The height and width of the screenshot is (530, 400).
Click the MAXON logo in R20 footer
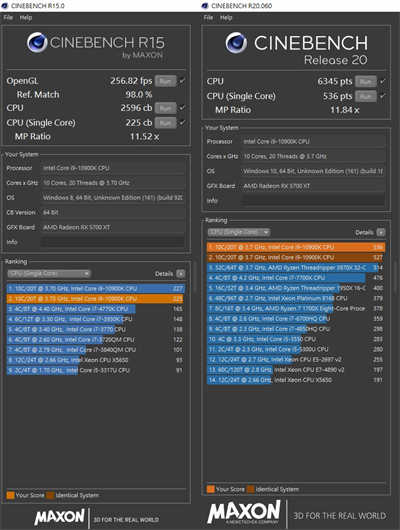(x=244, y=512)
